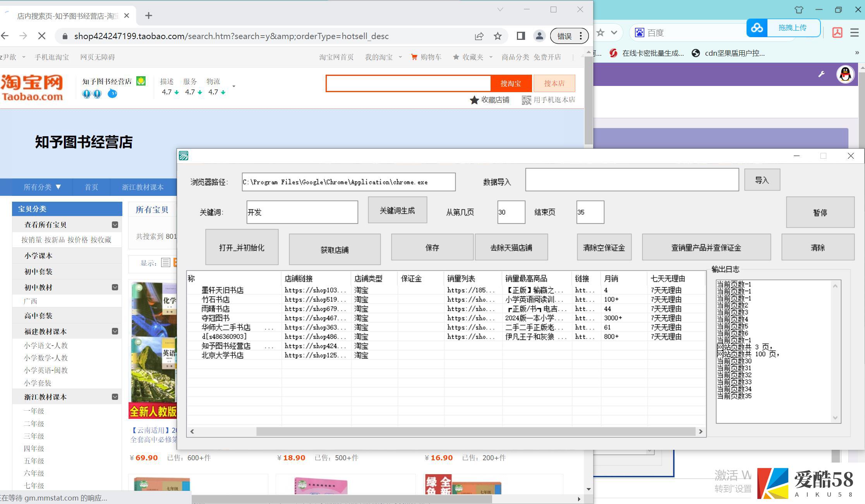This screenshot has width=865, height=504.
Task: Click the 浏览器路径 path field
Action: pos(348,182)
